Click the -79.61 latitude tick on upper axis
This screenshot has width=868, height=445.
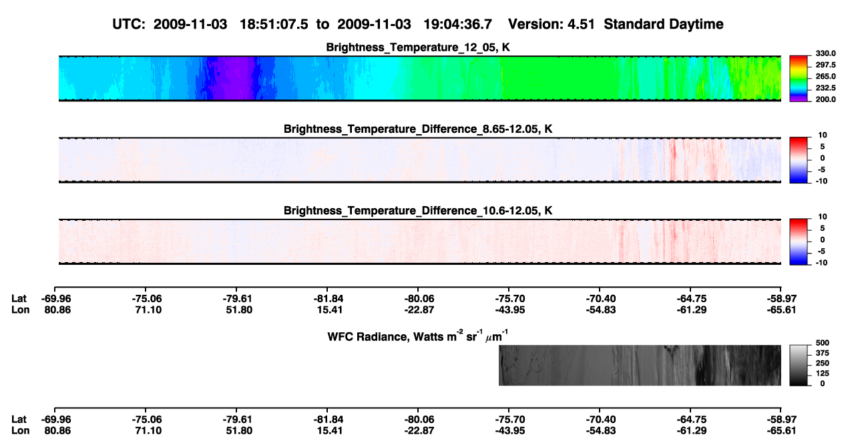pyautogui.click(x=237, y=299)
